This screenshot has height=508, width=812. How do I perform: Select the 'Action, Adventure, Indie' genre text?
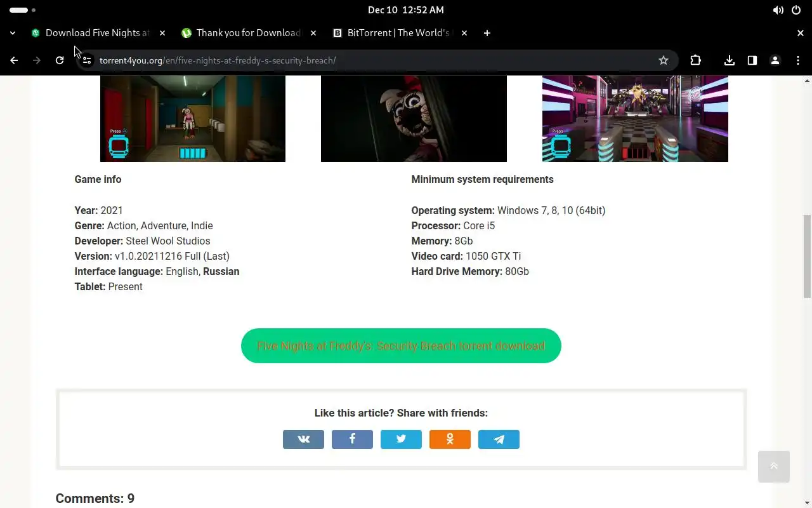point(160,226)
